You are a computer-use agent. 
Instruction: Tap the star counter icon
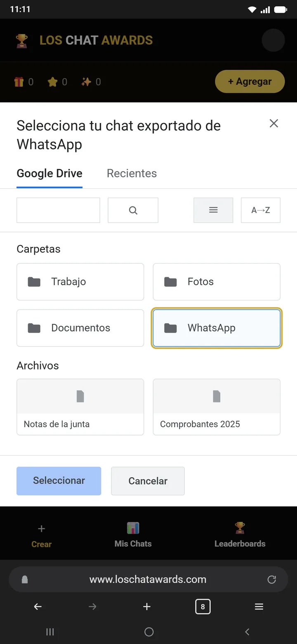pos(52,82)
